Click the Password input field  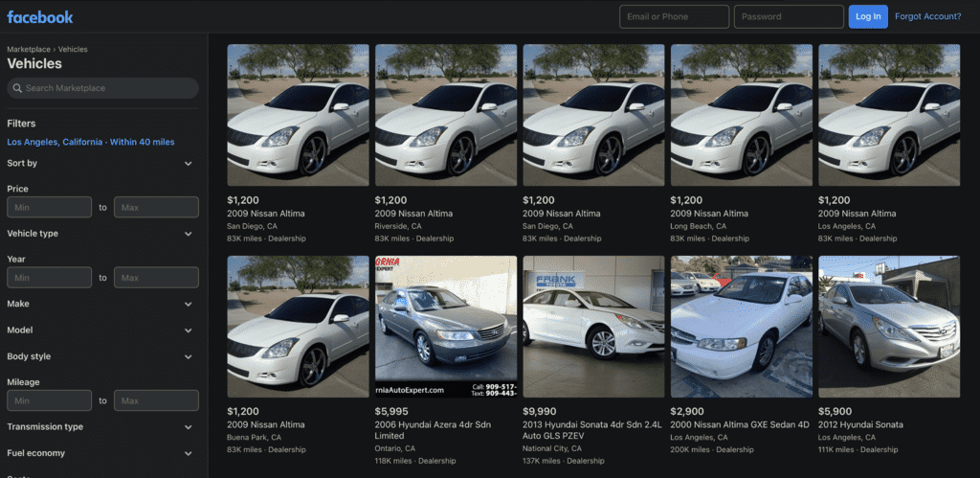click(789, 16)
